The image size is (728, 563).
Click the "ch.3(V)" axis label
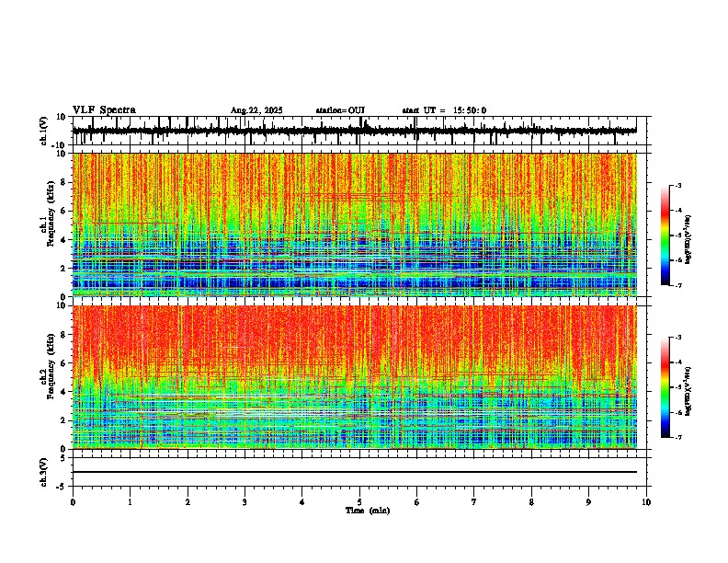coord(44,472)
